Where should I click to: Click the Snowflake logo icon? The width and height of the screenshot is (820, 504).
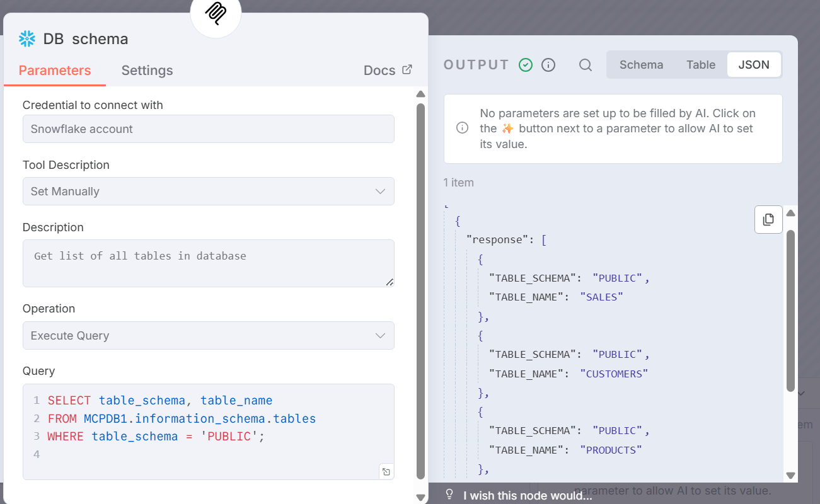(26, 39)
